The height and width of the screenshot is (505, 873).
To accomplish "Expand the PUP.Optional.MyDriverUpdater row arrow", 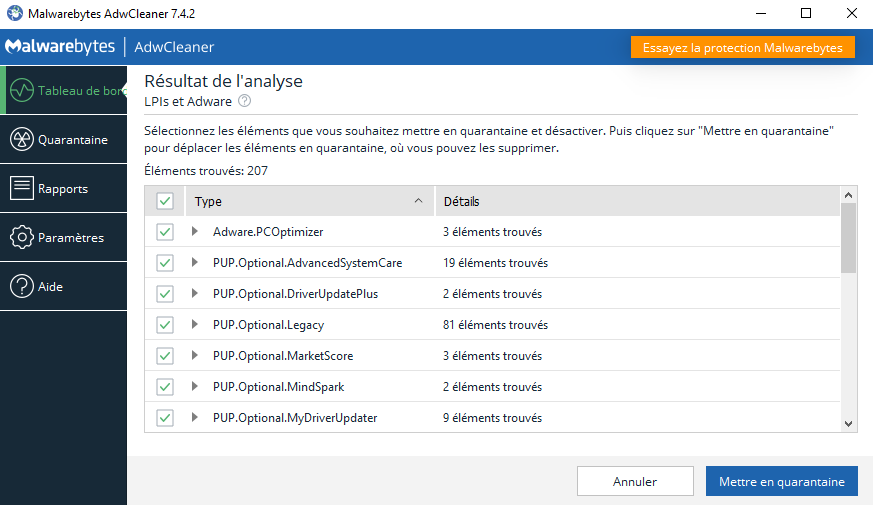I will 194,417.
